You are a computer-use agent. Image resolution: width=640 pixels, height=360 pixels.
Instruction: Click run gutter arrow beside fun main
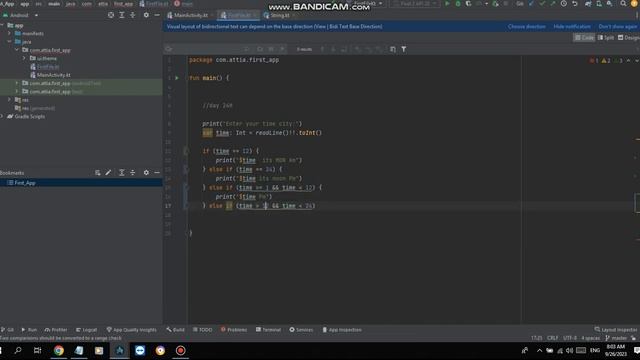click(177, 78)
